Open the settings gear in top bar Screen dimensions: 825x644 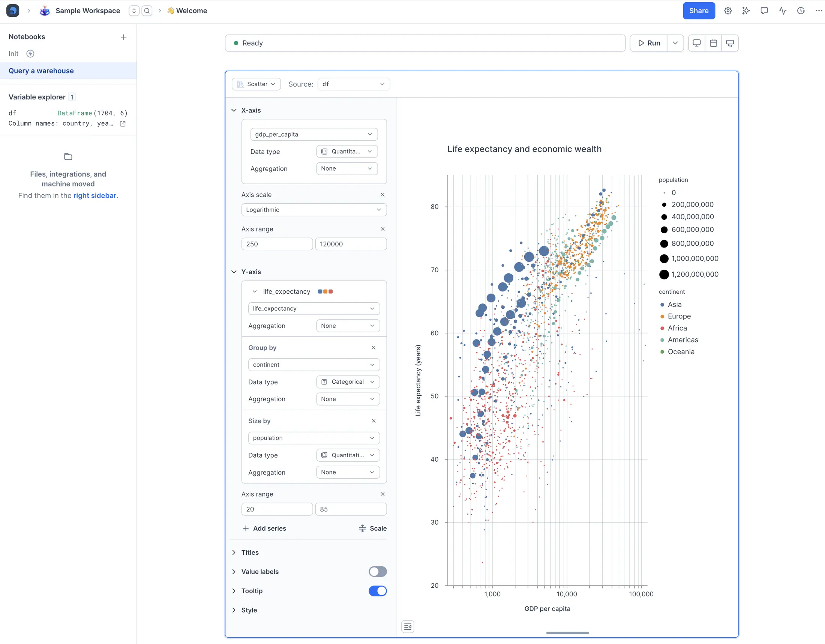point(728,11)
